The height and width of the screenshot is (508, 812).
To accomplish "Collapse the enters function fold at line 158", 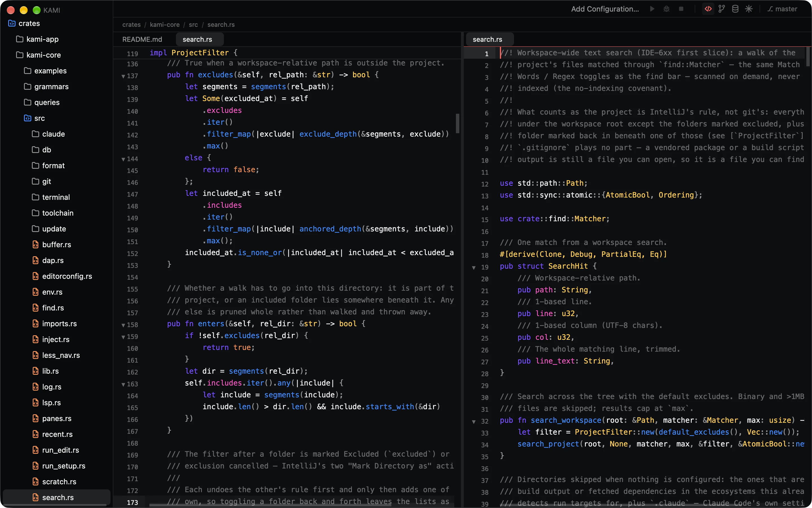I will tap(123, 325).
